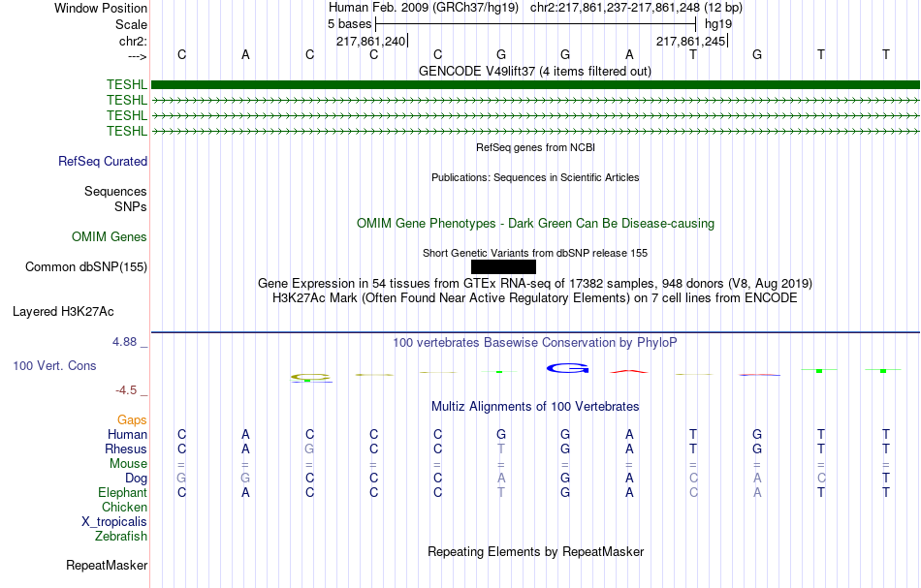Click the Gaps label in the Multiz track
The width and height of the screenshot is (921, 588).
point(132,419)
